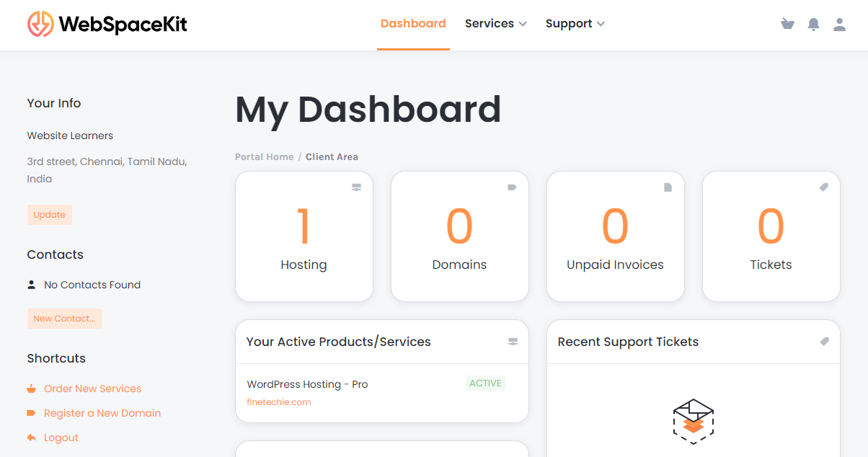Click the ticket icon in Recent Support Tickets header
868x457 pixels.
coord(824,342)
